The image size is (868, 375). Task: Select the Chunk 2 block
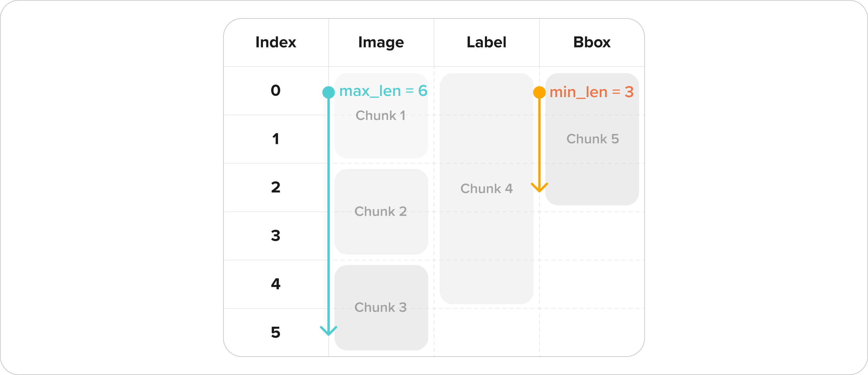pyautogui.click(x=381, y=212)
